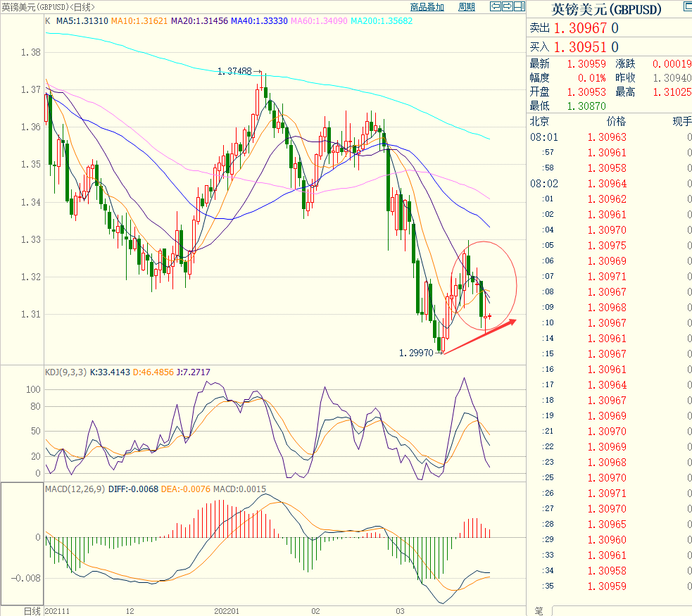Image resolution: width=692 pixels, height=616 pixels.
Task: Click the 英镑美元(GBPUSD) quote panel heading
Action: 606,9
